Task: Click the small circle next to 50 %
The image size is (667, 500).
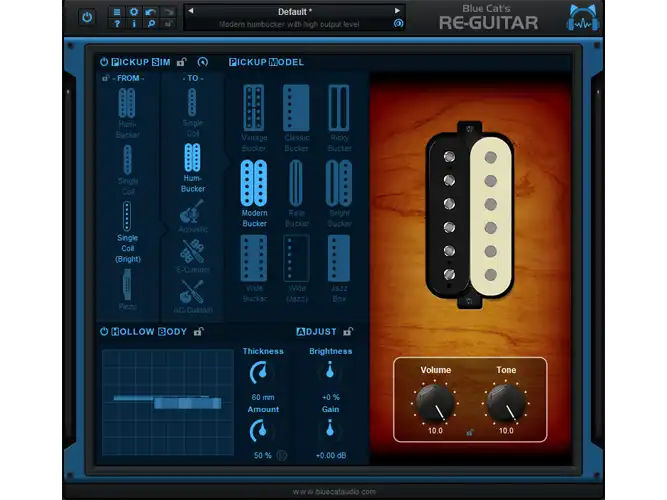Action: 282,455
